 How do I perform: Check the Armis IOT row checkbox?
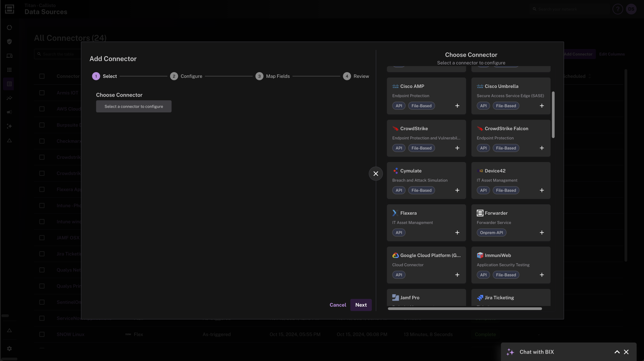click(x=42, y=93)
